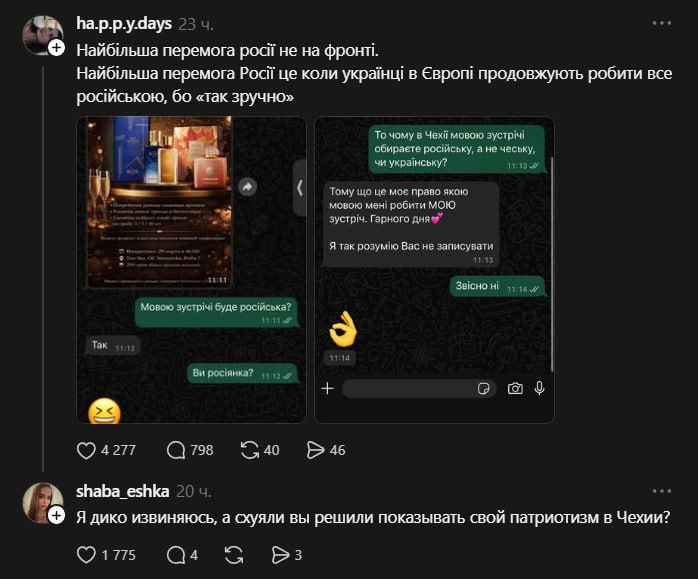This screenshot has height=579, width=698.
Task: Like the shaba_eshka reply
Action: (x=86, y=555)
